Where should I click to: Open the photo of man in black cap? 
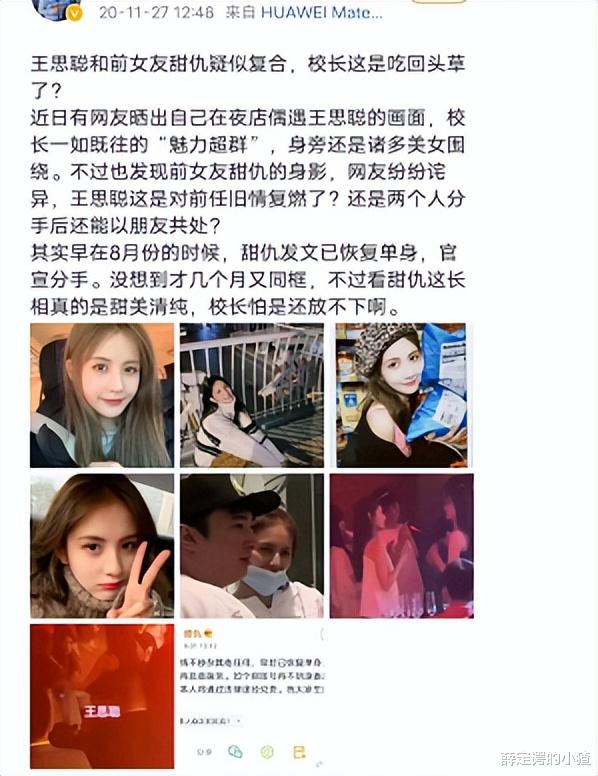coord(252,546)
